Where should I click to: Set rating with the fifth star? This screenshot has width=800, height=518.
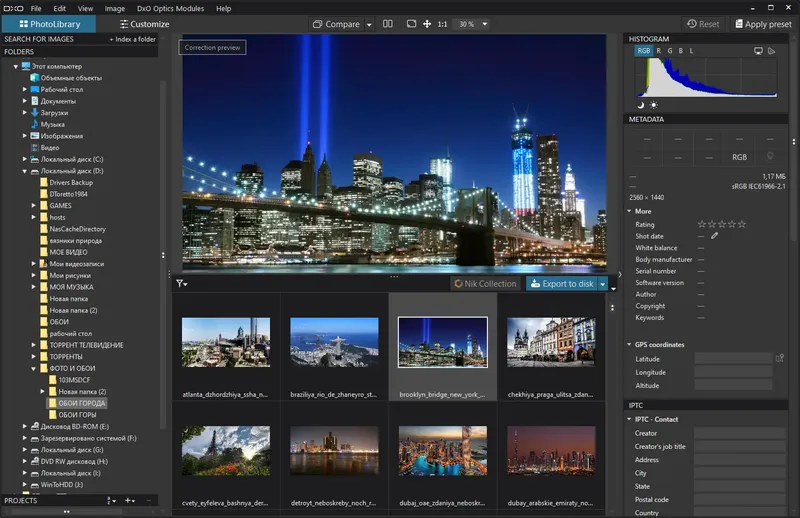742,224
